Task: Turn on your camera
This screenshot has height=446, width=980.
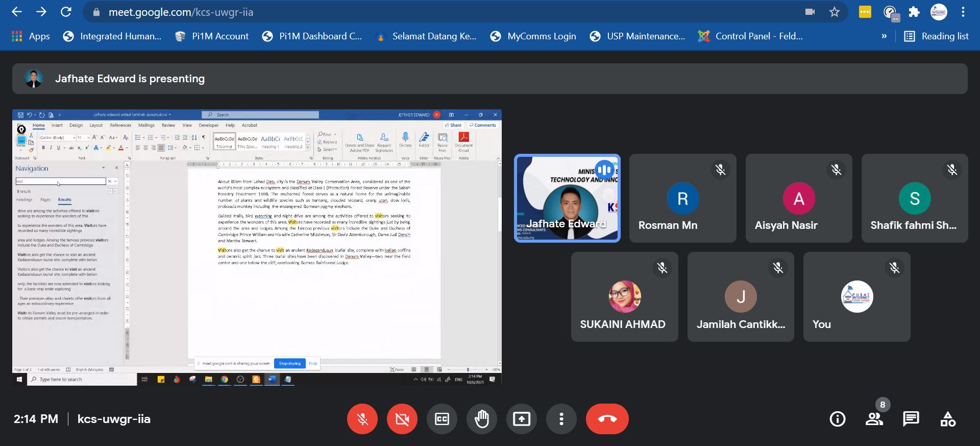Action: [x=402, y=419]
